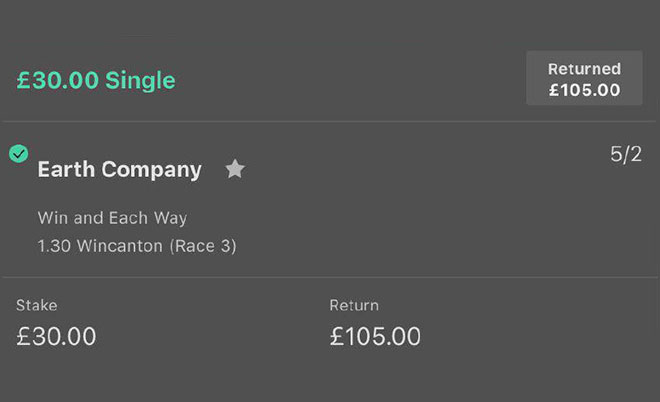Click the Return label

(x=354, y=306)
